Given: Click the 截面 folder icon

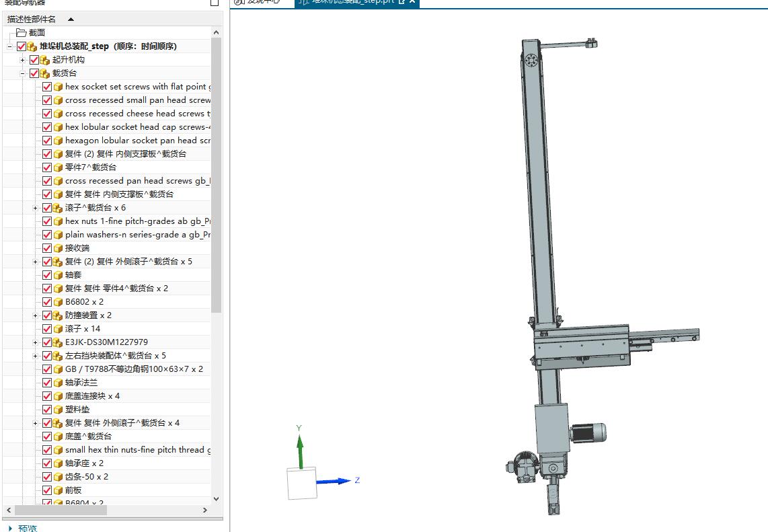Looking at the screenshot, I should pyautogui.click(x=21, y=33).
